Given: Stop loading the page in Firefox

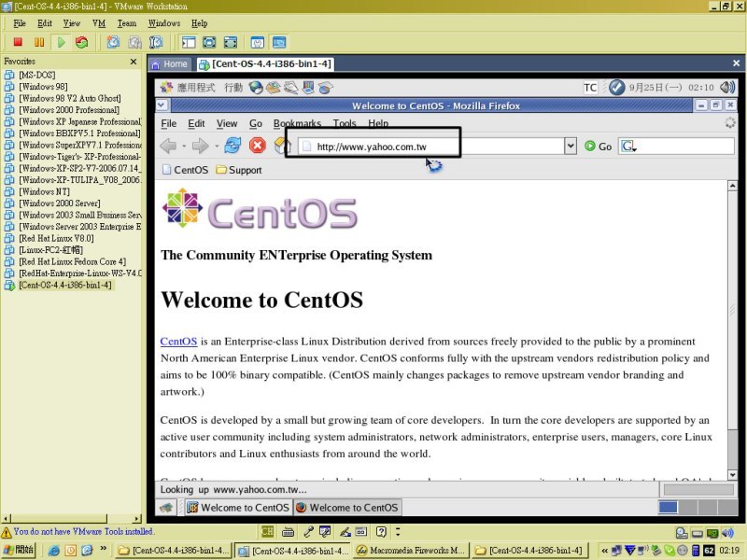Looking at the screenshot, I should (x=258, y=146).
